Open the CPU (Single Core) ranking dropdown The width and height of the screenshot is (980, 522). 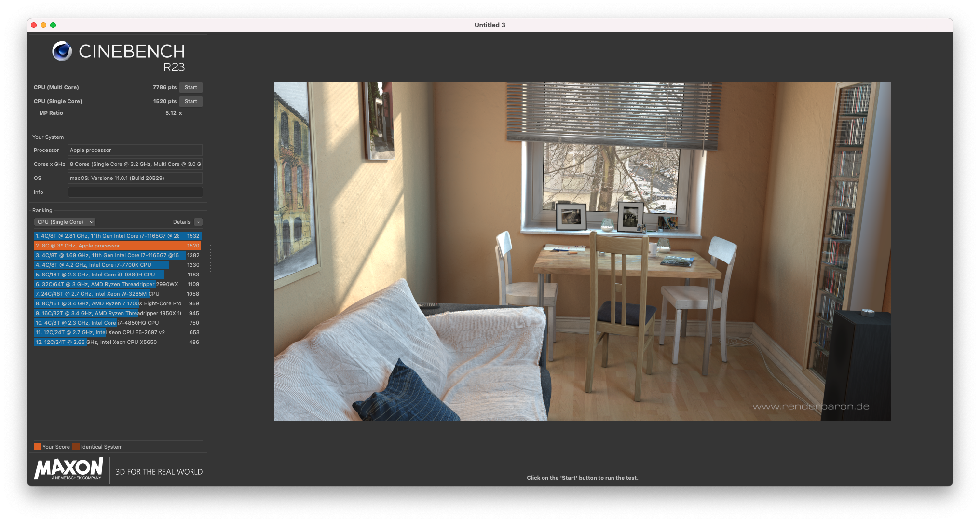[x=65, y=222]
